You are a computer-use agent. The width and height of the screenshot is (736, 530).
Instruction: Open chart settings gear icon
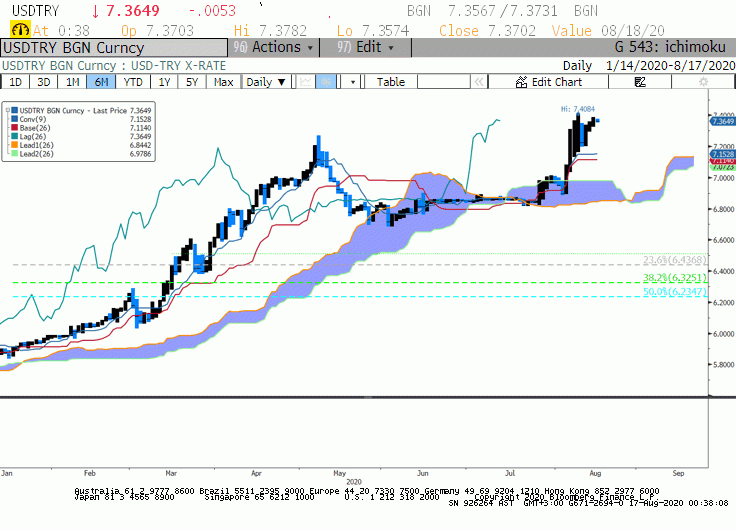coord(703,82)
